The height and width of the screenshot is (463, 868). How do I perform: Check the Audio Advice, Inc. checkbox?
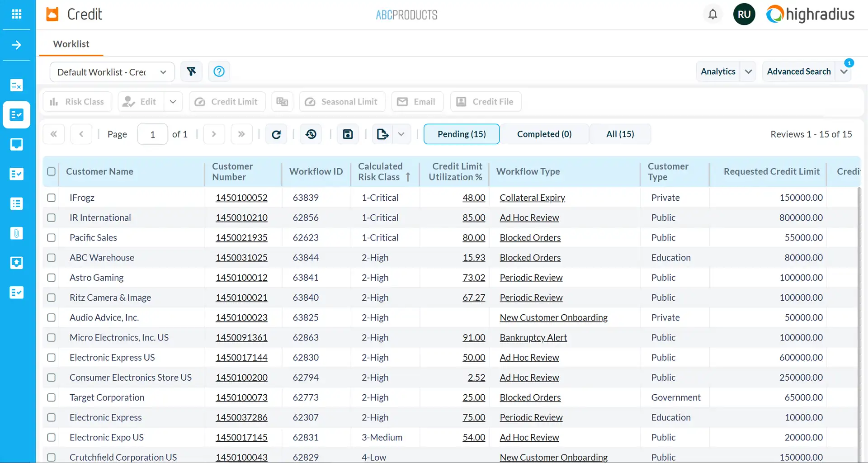[x=52, y=317]
